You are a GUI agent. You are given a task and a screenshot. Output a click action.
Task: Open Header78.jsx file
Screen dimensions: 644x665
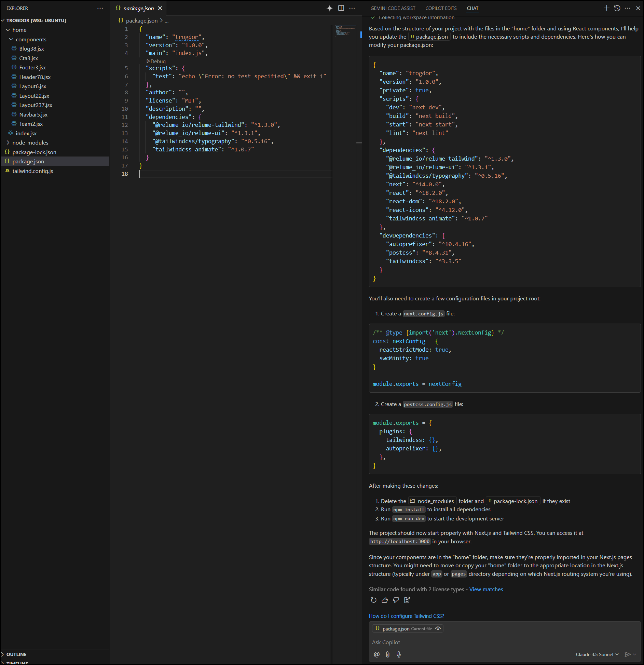(x=35, y=77)
